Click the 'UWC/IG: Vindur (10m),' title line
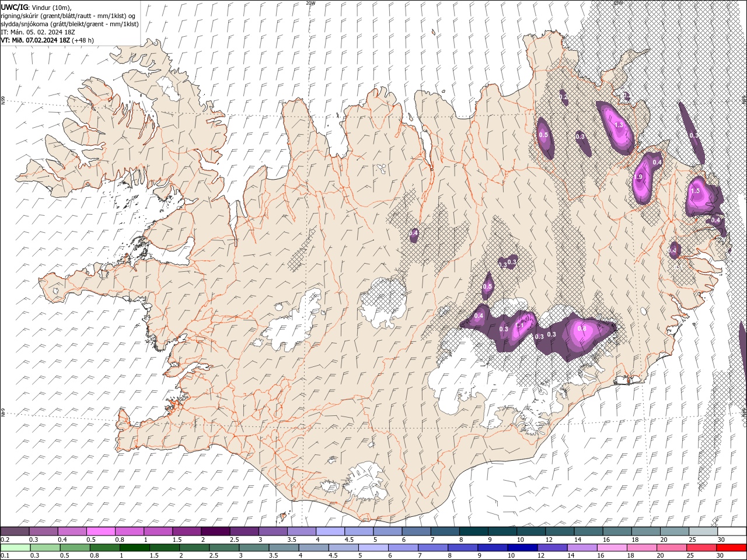The height and width of the screenshot is (560, 747). [x=36, y=7]
